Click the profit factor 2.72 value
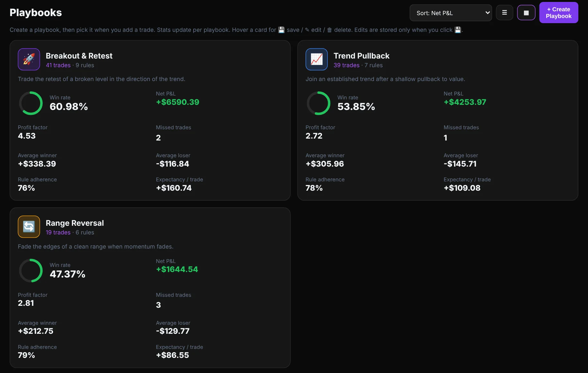This screenshot has height=373, width=588. tap(314, 136)
